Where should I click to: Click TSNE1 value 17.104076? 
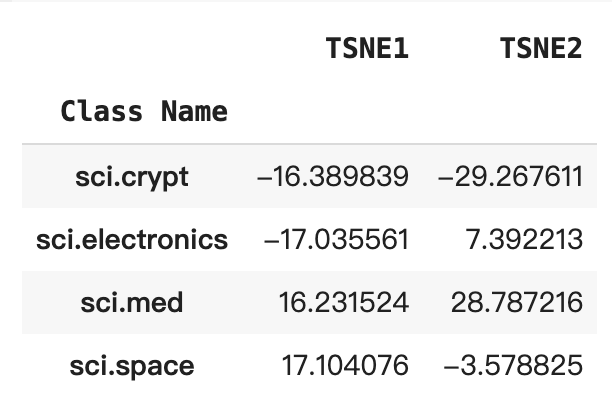[x=345, y=366]
